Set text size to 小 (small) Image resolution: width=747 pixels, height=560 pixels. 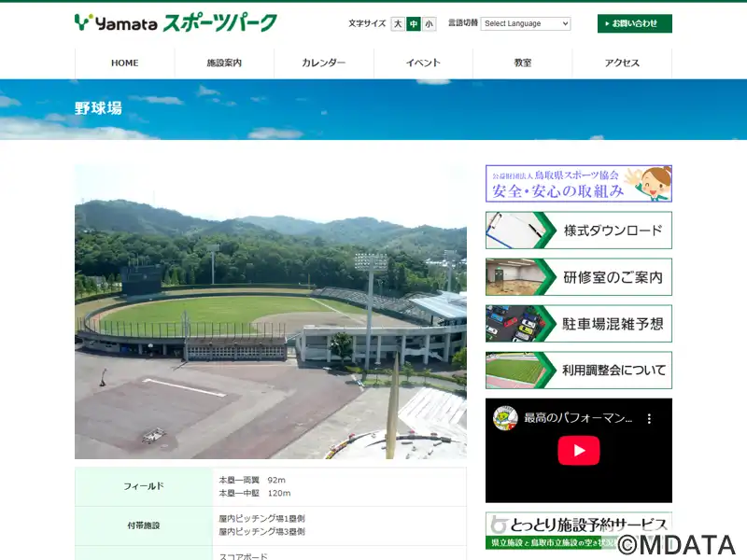tap(430, 24)
